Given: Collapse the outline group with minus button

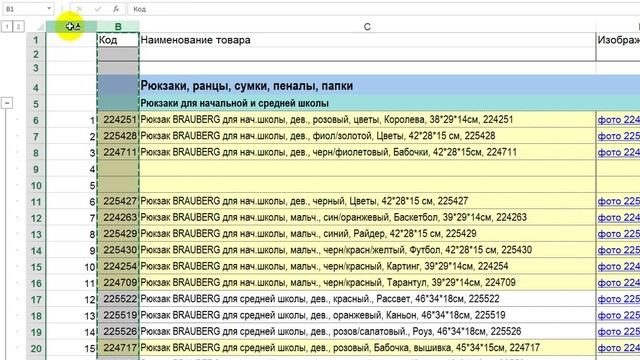Looking at the screenshot, I should (7, 103).
